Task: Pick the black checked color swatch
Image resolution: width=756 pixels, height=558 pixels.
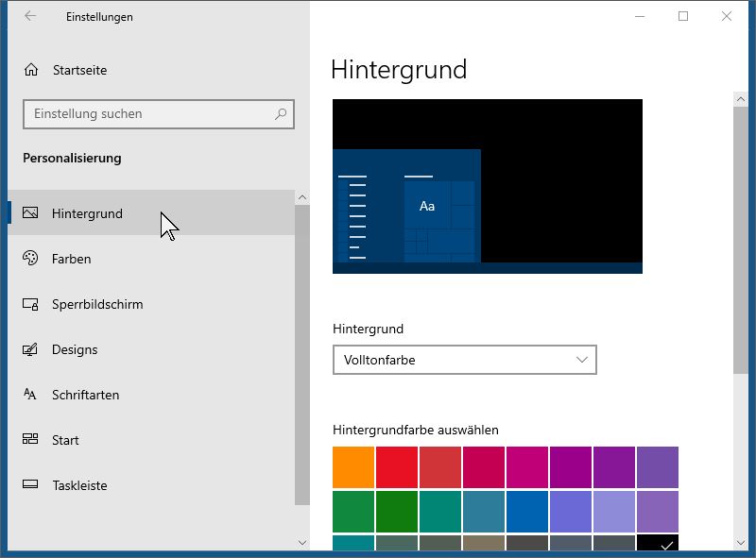Action: pos(658,543)
